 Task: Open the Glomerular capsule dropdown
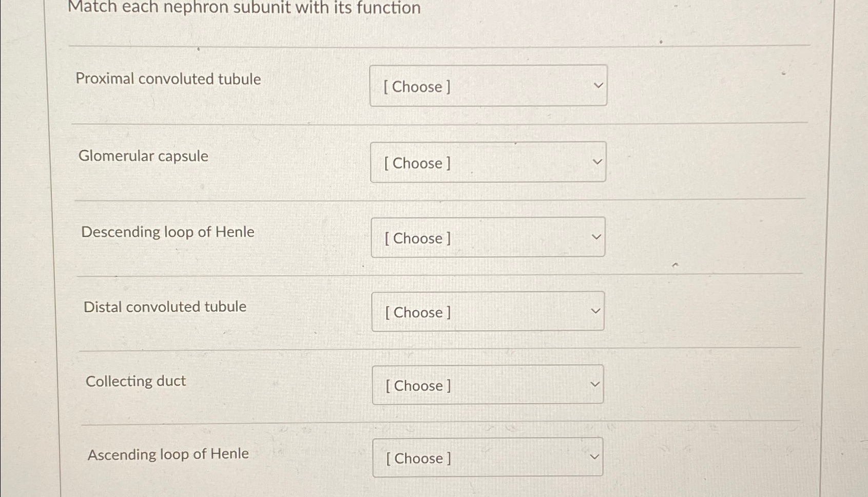click(488, 162)
